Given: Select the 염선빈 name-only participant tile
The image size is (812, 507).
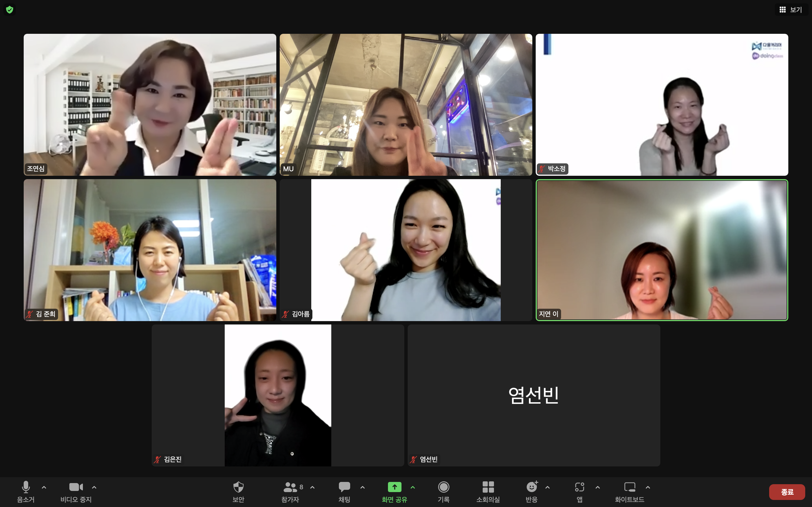Looking at the screenshot, I should (x=533, y=395).
